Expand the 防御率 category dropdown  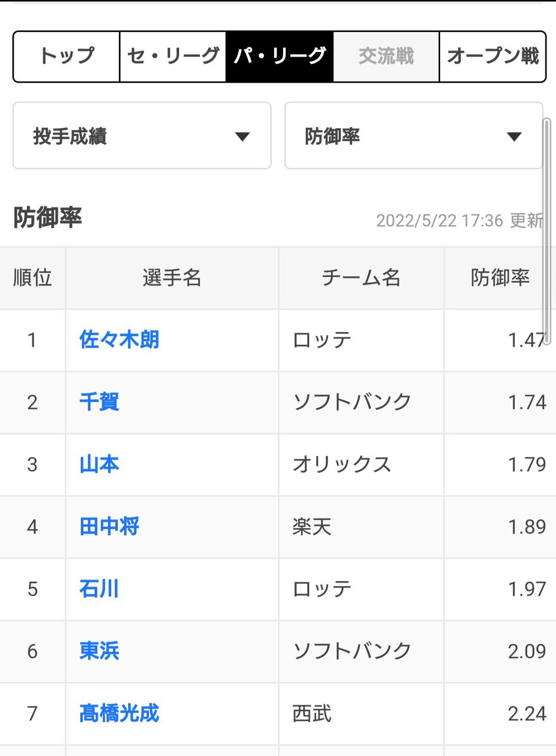point(414,136)
